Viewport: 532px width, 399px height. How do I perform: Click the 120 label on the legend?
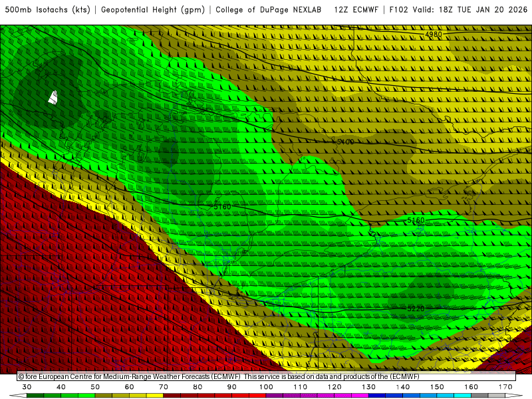point(334,387)
